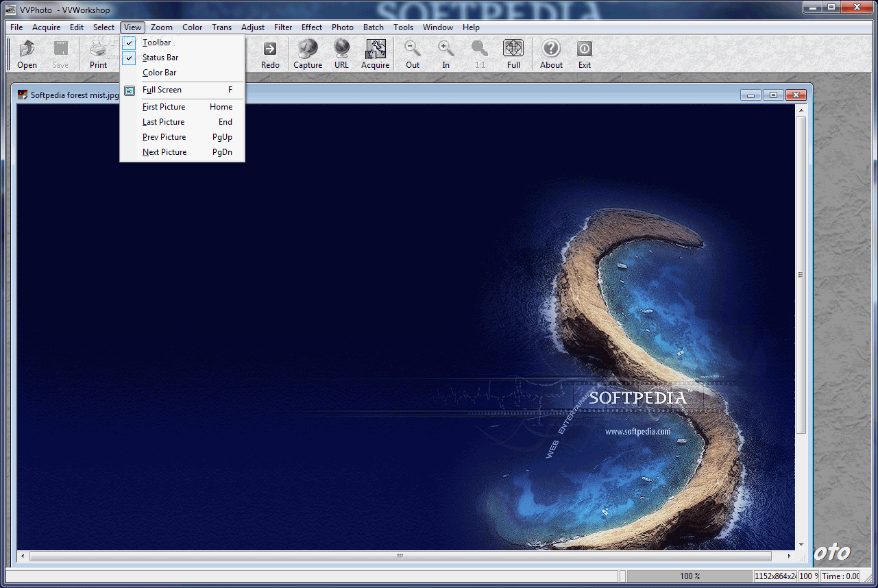
Task: Click the Full toolbar icon
Action: (513, 54)
